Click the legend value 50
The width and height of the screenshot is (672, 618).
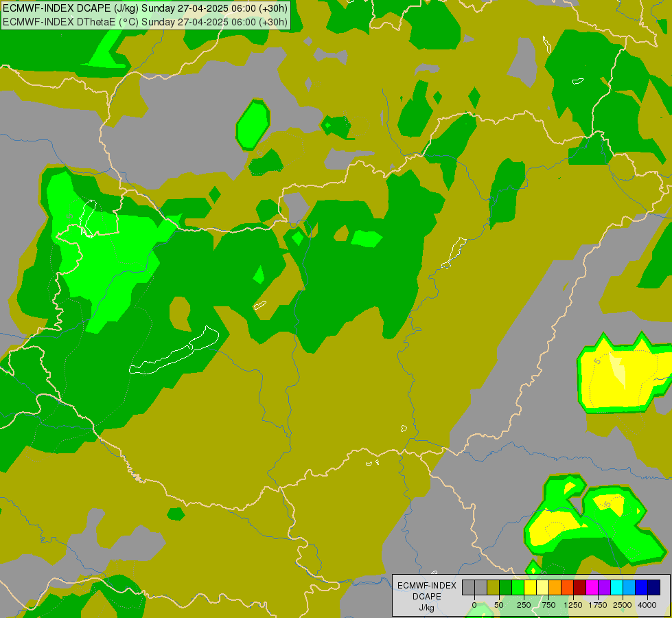coord(499,605)
